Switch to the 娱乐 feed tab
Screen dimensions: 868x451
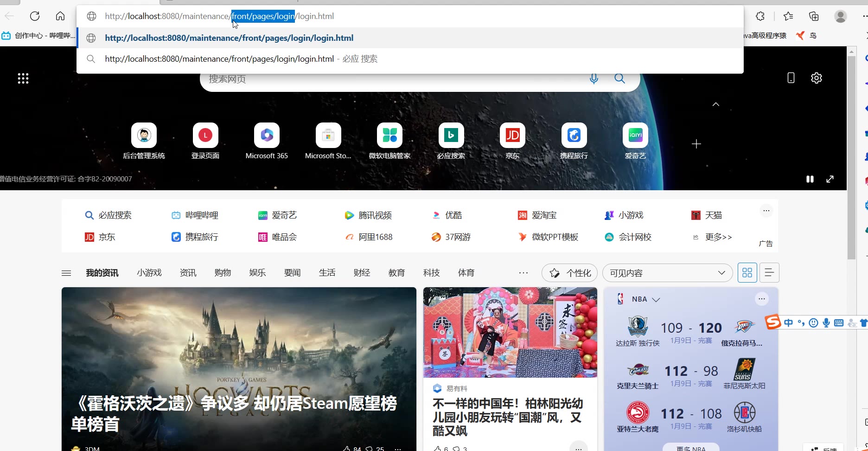[257, 273]
